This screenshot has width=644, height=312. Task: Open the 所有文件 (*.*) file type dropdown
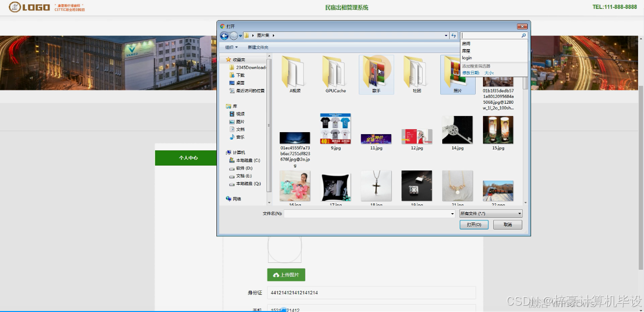[x=490, y=214]
